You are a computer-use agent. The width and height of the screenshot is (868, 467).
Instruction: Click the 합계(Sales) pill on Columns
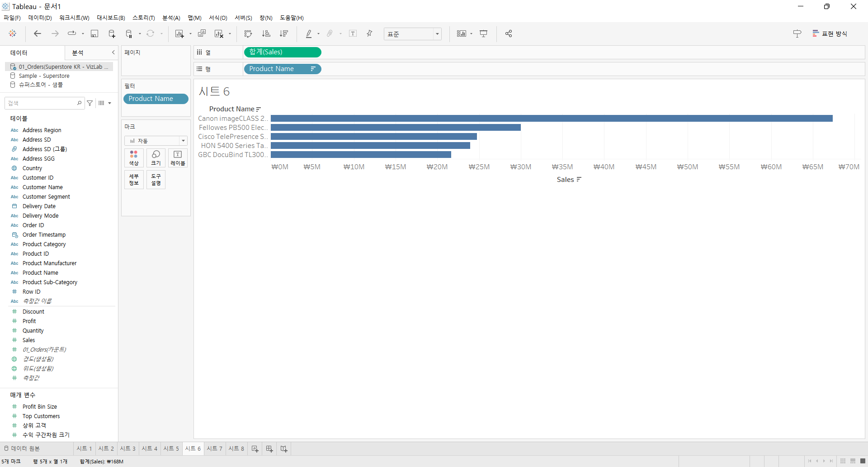pyautogui.click(x=283, y=52)
